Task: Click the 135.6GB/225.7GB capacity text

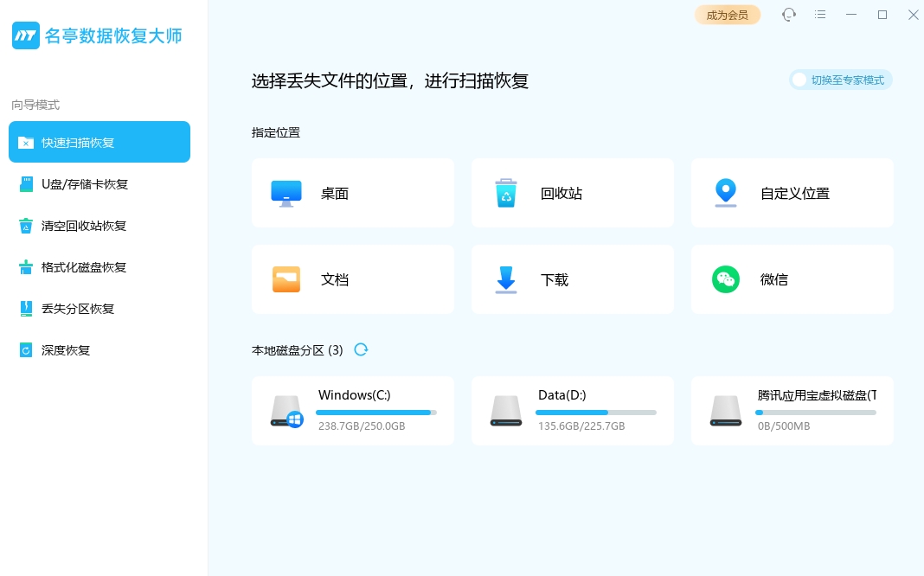Action: (581, 426)
